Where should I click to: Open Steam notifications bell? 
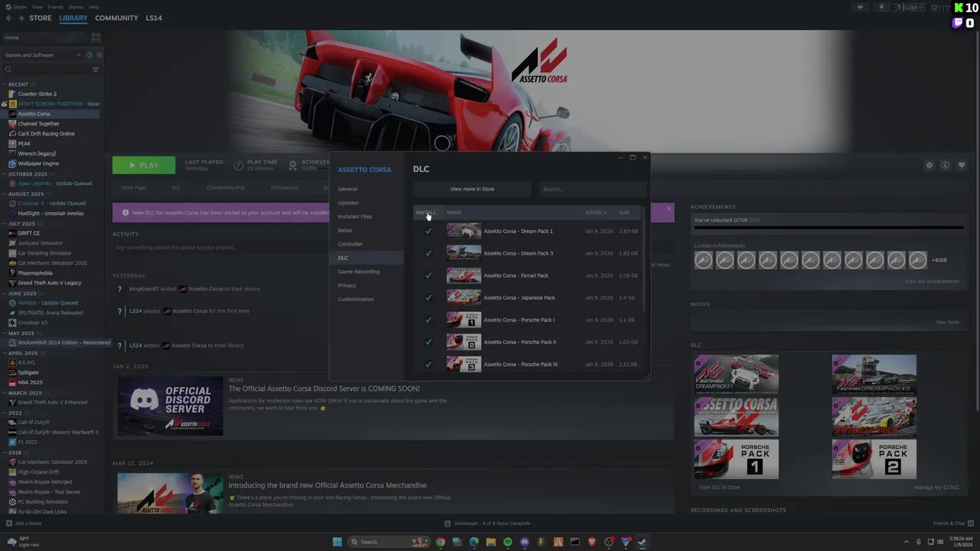[881, 7]
